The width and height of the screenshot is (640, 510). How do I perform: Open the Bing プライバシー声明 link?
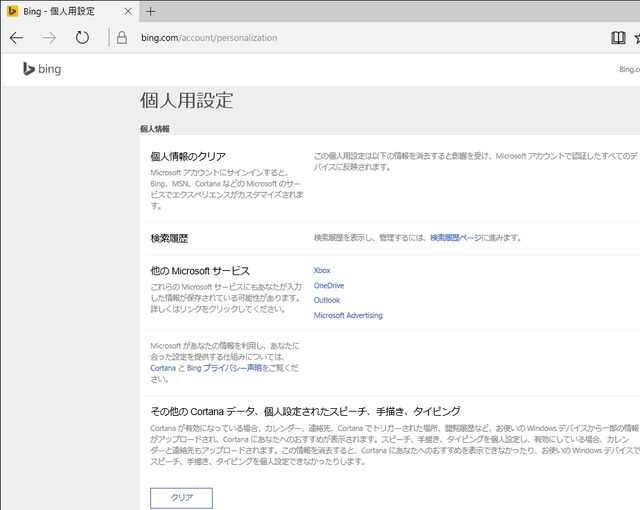[224, 368]
